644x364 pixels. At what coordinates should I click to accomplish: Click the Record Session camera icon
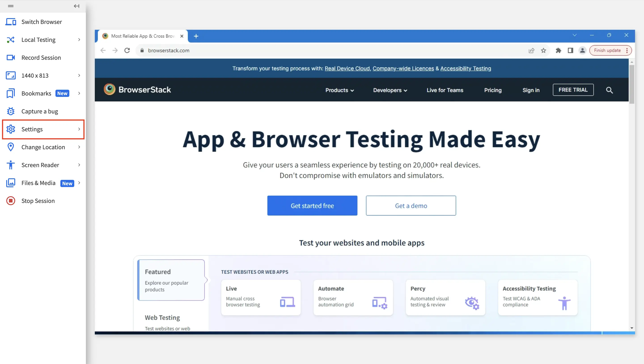(x=11, y=57)
